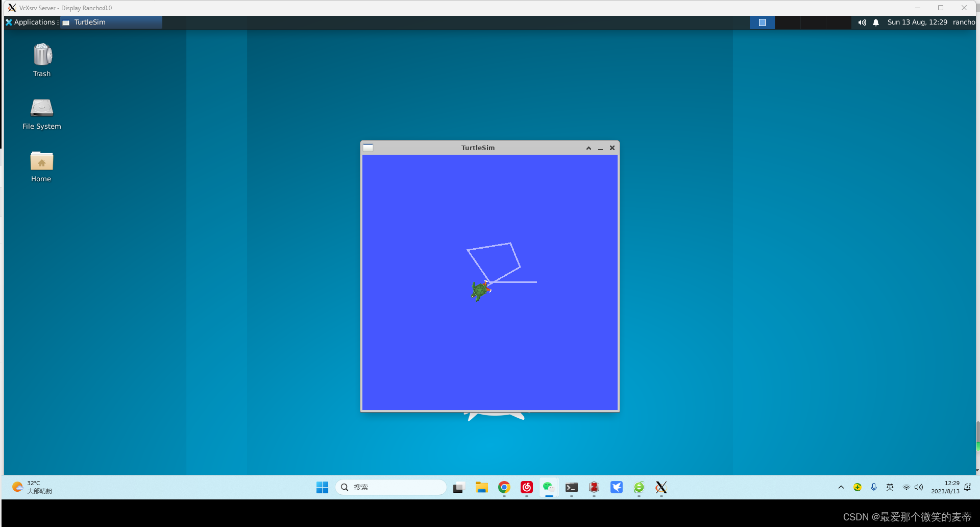Roll up TurtleSim with the shade arrow
980x527 pixels.
point(589,148)
